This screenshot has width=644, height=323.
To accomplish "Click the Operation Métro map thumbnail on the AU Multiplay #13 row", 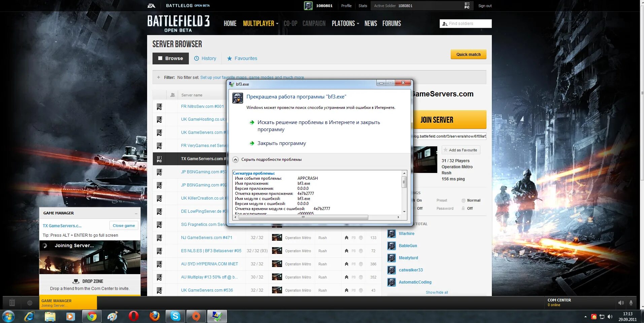I will [x=277, y=277].
